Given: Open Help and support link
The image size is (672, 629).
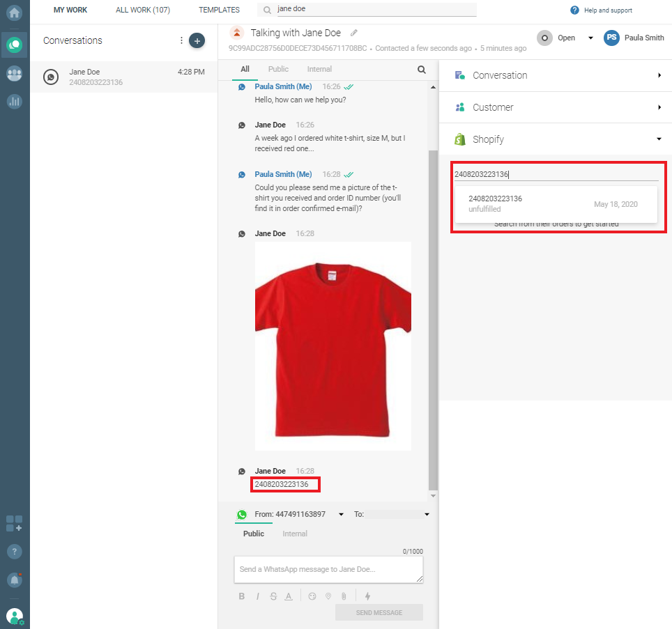Looking at the screenshot, I should point(602,10).
